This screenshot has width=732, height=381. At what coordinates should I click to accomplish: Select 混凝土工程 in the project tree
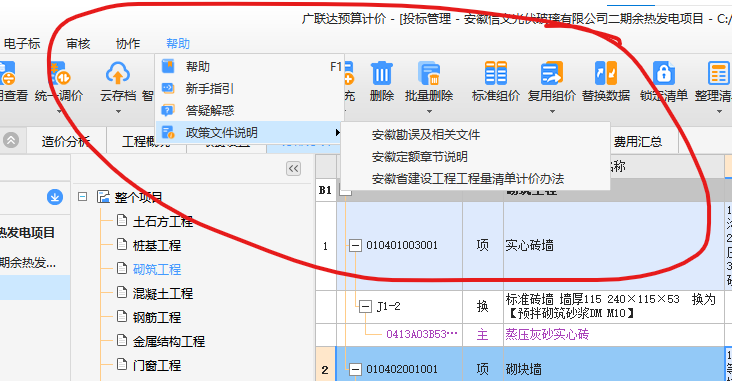[x=162, y=294]
